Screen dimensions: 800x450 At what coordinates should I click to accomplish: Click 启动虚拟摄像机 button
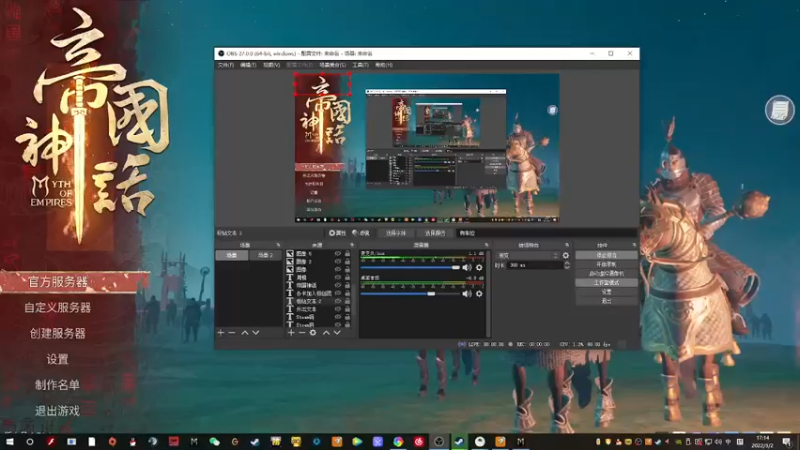(606, 273)
